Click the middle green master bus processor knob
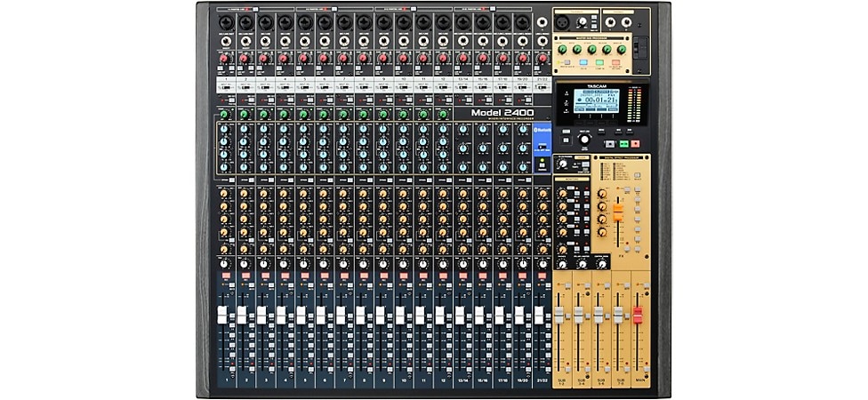Screen dimensions: 868x400 (592, 50)
